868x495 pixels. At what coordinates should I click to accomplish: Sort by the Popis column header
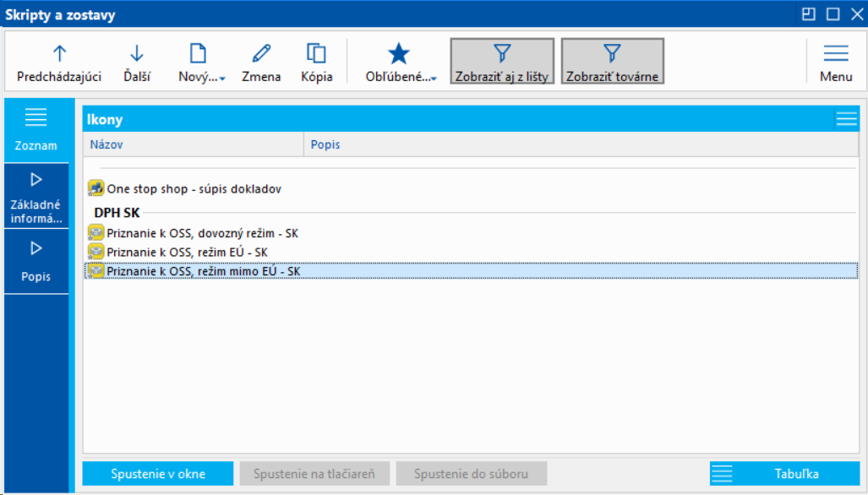tap(581, 144)
